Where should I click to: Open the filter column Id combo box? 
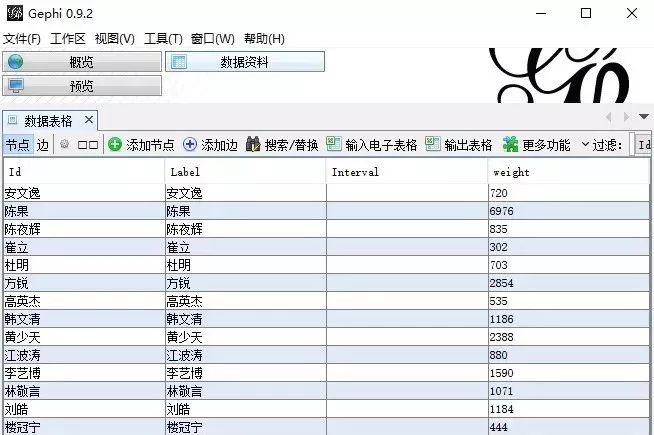tap(643, 145)
